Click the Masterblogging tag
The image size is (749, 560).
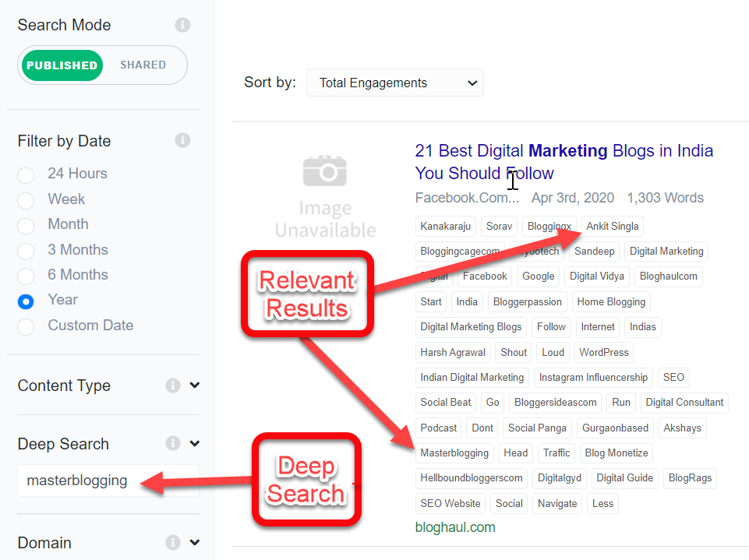click(x=454, y=453)
